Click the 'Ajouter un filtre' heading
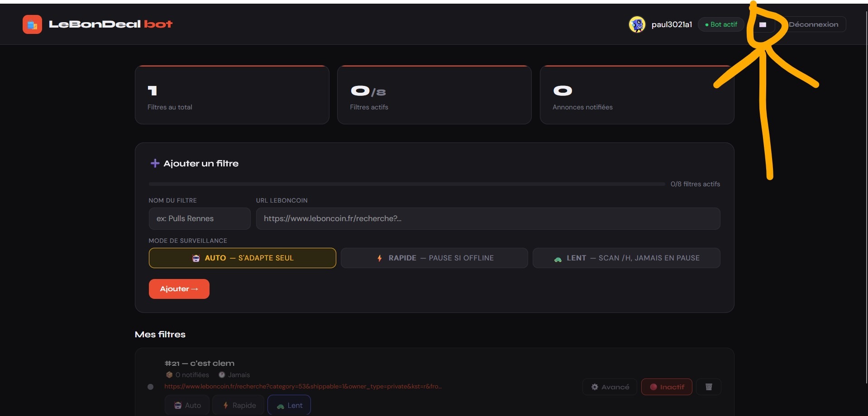 [201, 163]
